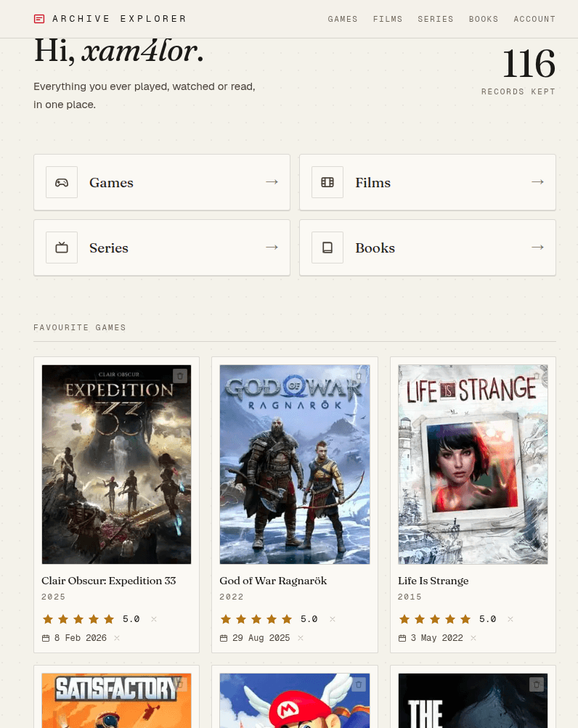This screenshot has width=578, height=728.
Task: Click the Archive Explorer red logo icon
Action: click(x=39, y=19)
